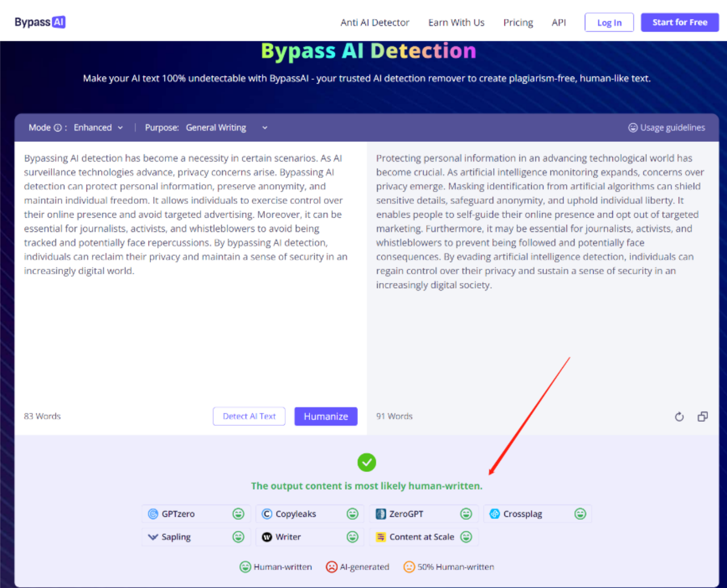Screen dimensions: 727x588
Task: Click the AI-generated legend red face
Action: 331,567
